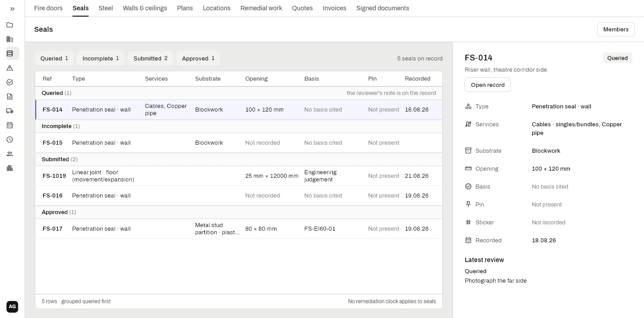Screen dimensions: 644x318
Task: Click the Members button
Action: point(616,30)
